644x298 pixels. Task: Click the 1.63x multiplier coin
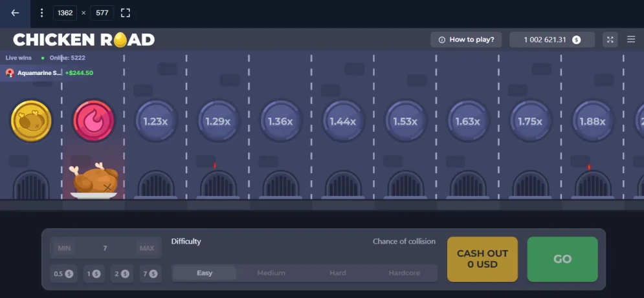click(x=468, y=121)
